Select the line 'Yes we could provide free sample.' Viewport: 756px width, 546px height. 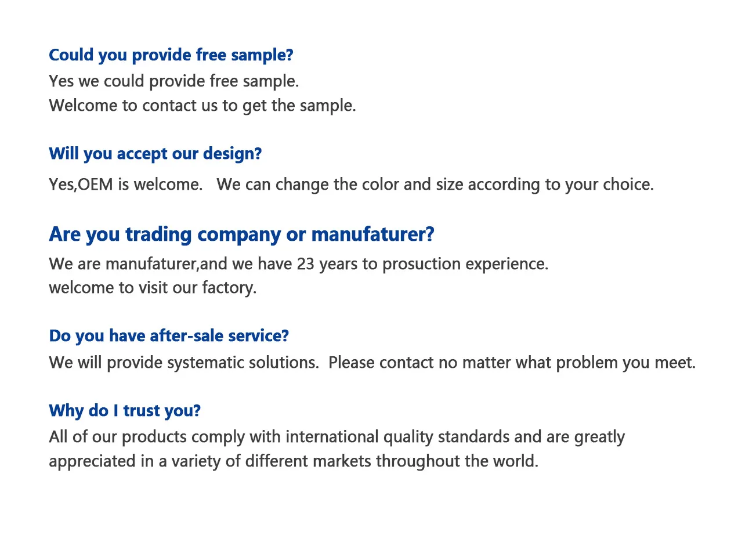point(174,81)
